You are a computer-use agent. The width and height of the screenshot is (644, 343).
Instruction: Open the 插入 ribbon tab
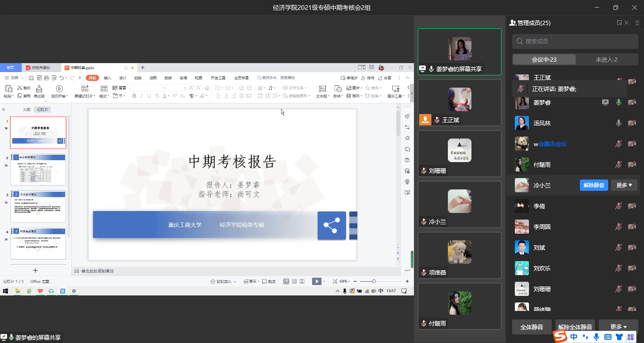[107, 78]
